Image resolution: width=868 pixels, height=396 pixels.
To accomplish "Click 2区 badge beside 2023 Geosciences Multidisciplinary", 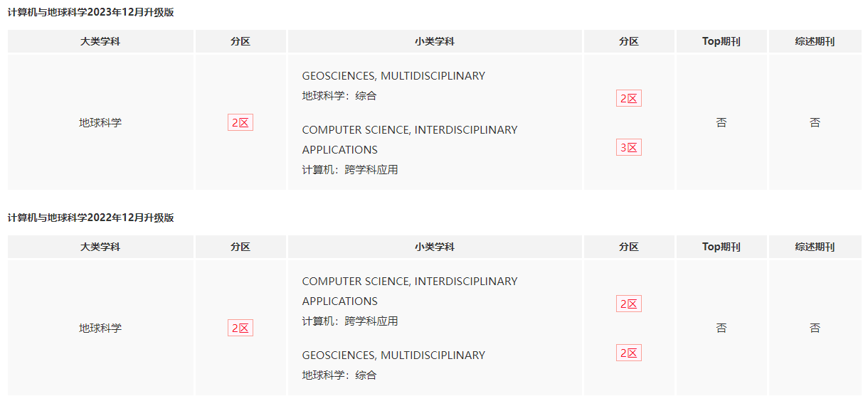I will tap(629, 98).
